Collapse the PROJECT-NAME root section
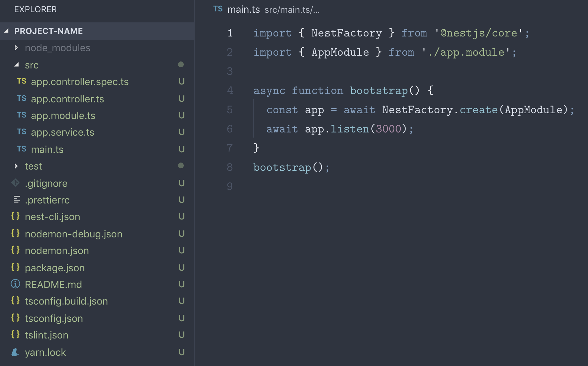Viewport: 588px width, 366px height. pyautogui.click(x=6, y=31)
